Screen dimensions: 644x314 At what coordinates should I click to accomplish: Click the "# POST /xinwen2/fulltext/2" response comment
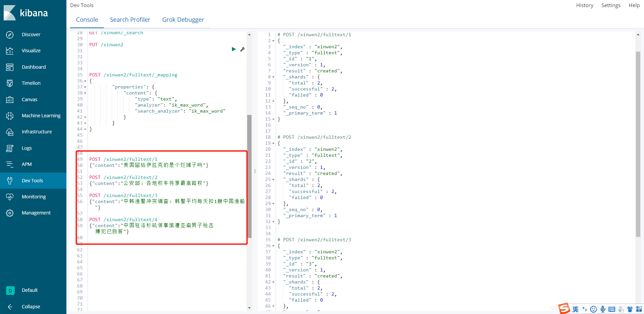coord(314,137)
